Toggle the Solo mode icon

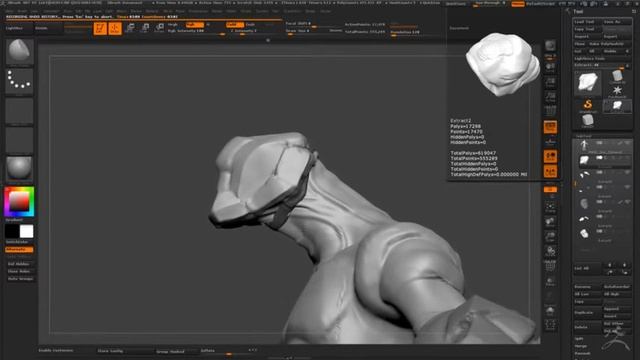(550, 311)
